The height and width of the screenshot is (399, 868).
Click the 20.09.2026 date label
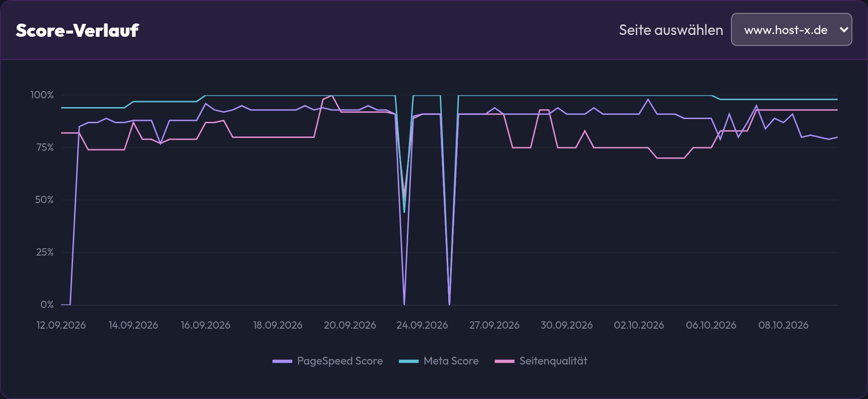(350, 325)
